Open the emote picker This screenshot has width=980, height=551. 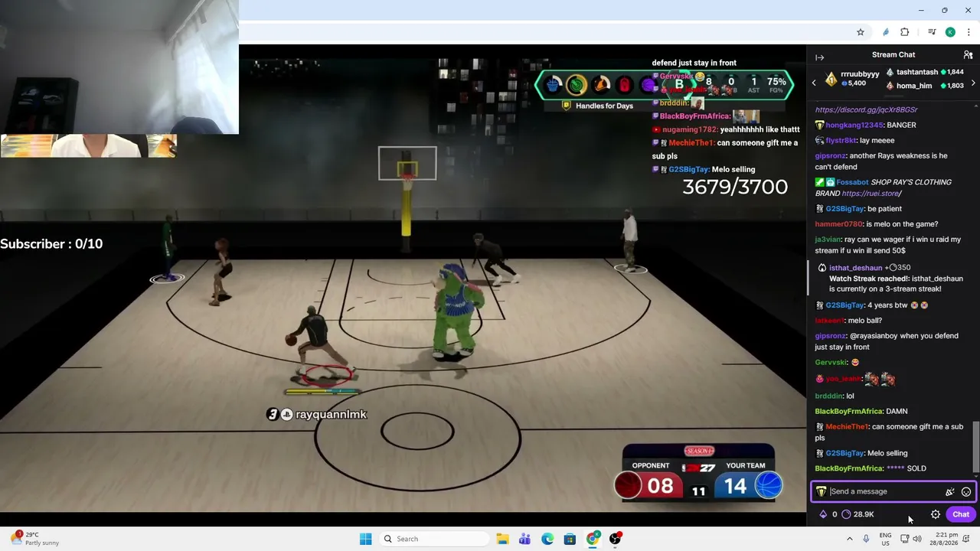point(966,492)
